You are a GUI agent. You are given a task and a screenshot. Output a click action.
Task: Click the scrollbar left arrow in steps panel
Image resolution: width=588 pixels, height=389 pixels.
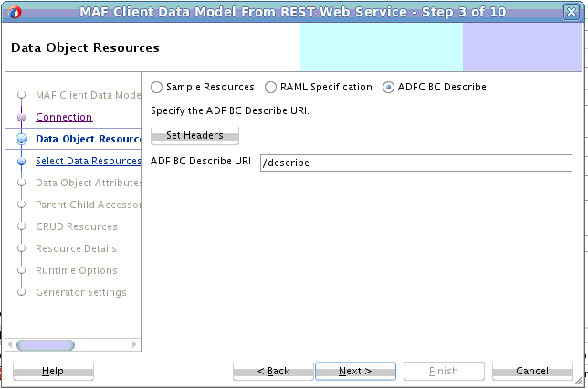10,344
